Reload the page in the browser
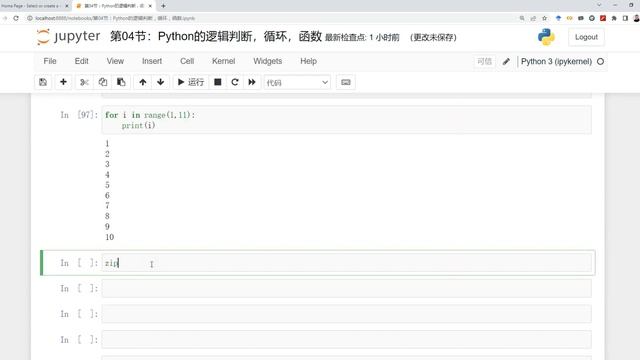This screenshot has width=640, height=360. (16, 18)
